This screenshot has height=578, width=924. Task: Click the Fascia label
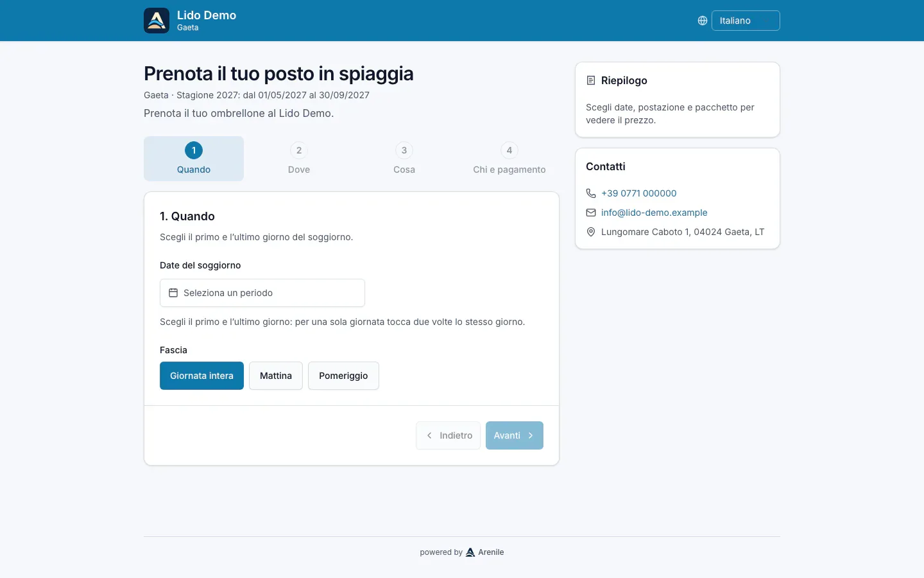[x=173, y=350]
